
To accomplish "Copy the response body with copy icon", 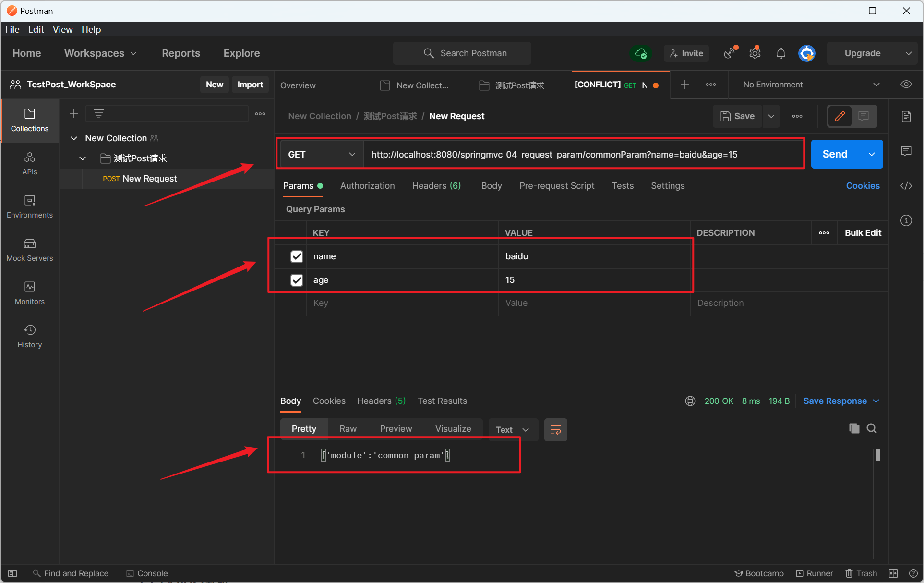I will pos(854,428).
